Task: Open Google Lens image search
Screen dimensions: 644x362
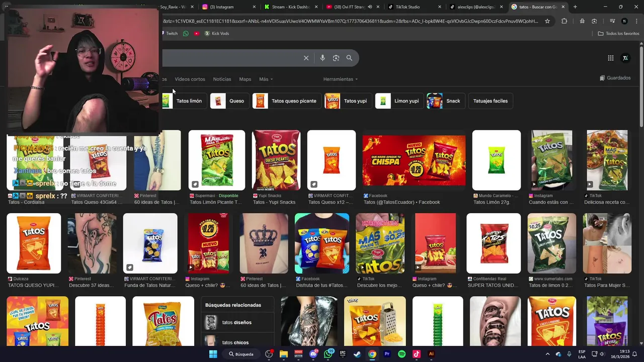Action: (x=336, y=58)
